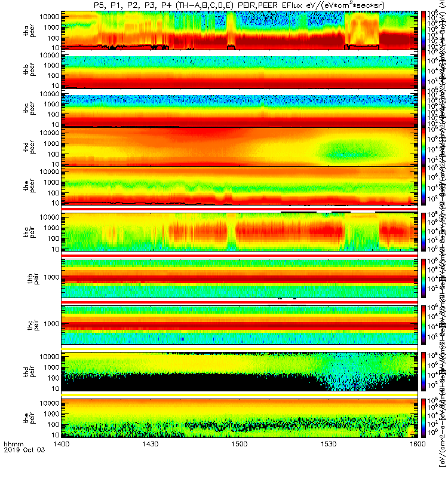Click the 'hhmm' axis units label
The width and height of the screenshot is (448, 478).
13,445
